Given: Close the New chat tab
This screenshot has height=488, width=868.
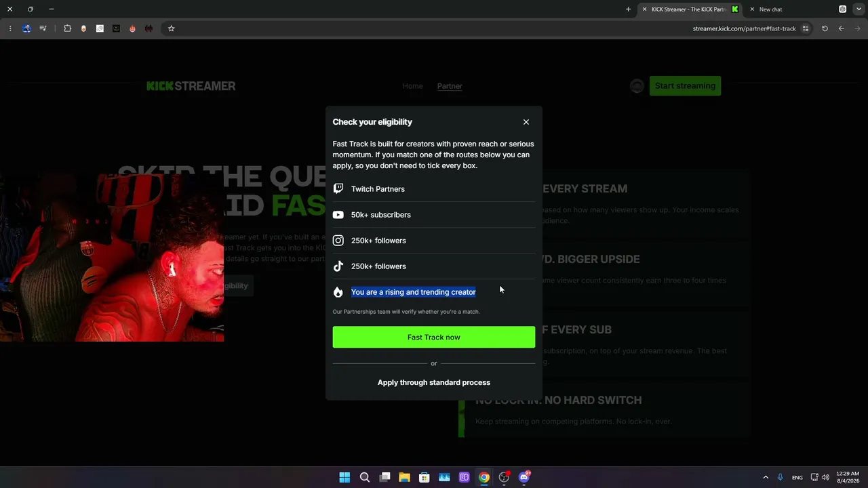Looking at the screenshot, I should [752, 9].
